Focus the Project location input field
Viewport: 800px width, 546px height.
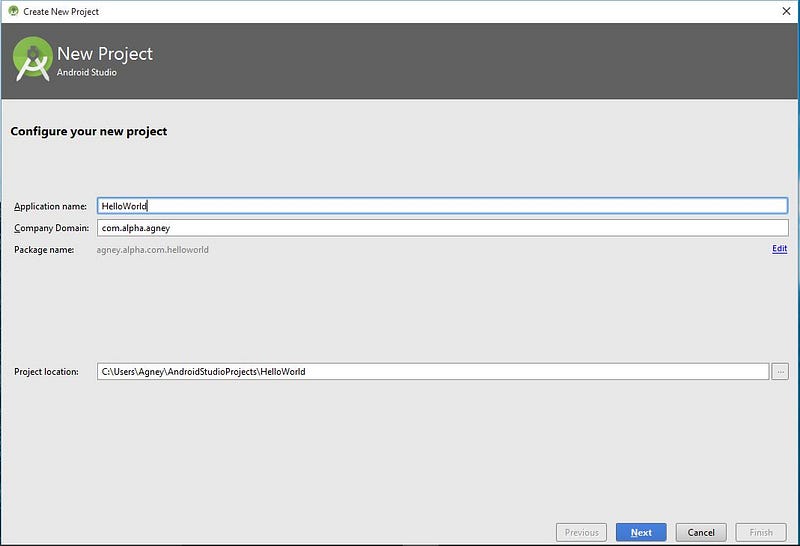[433, 371]
